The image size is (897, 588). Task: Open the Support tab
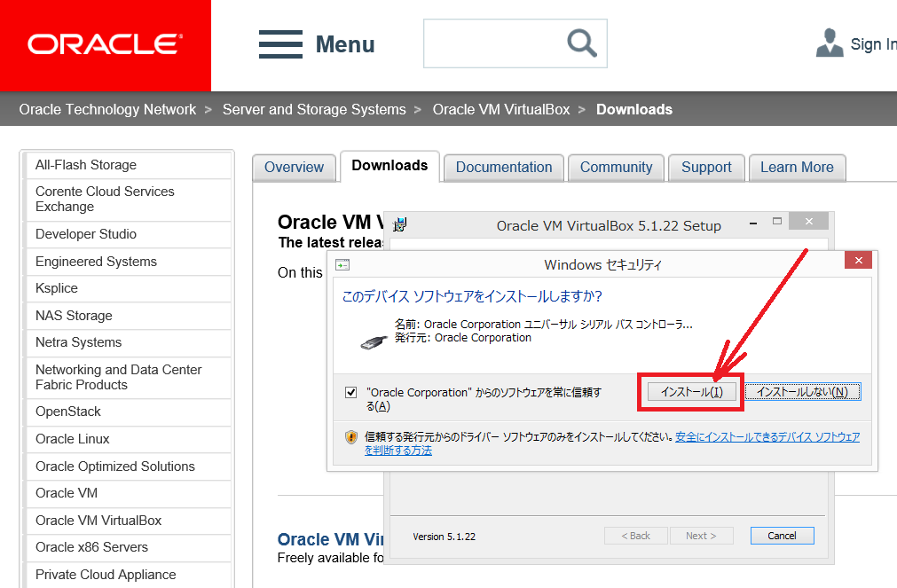706,168
